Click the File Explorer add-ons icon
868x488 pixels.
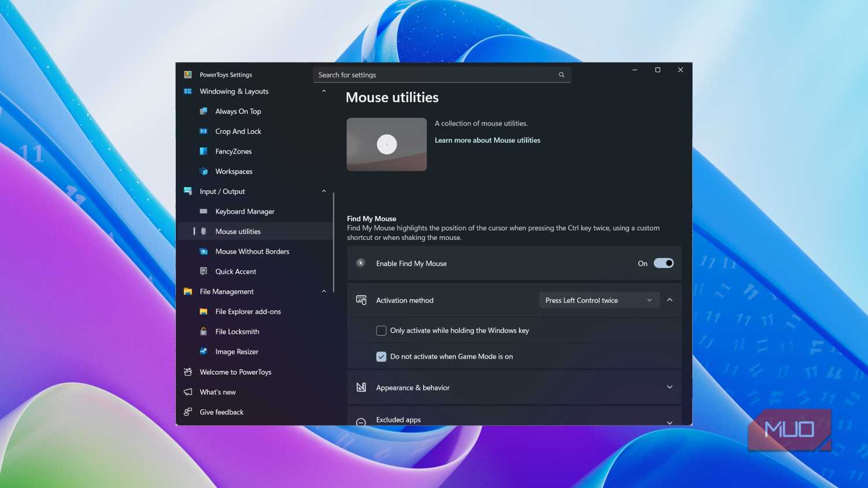[x=204, y=312]
